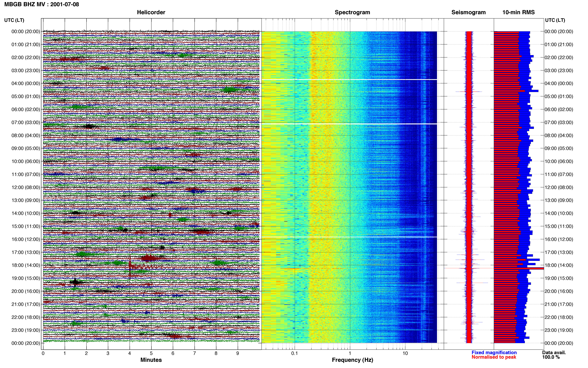Click the '10' frequency tick label

point(405,353)
